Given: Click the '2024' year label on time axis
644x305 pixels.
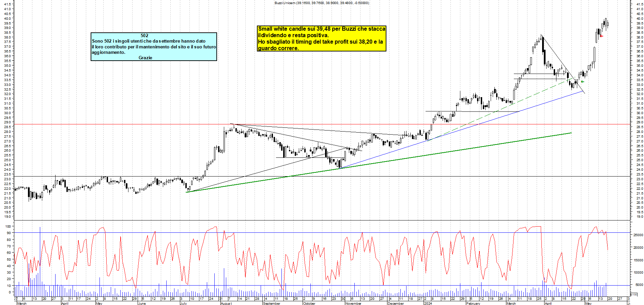Looking at the screenshot, I should tap(428, 303).
